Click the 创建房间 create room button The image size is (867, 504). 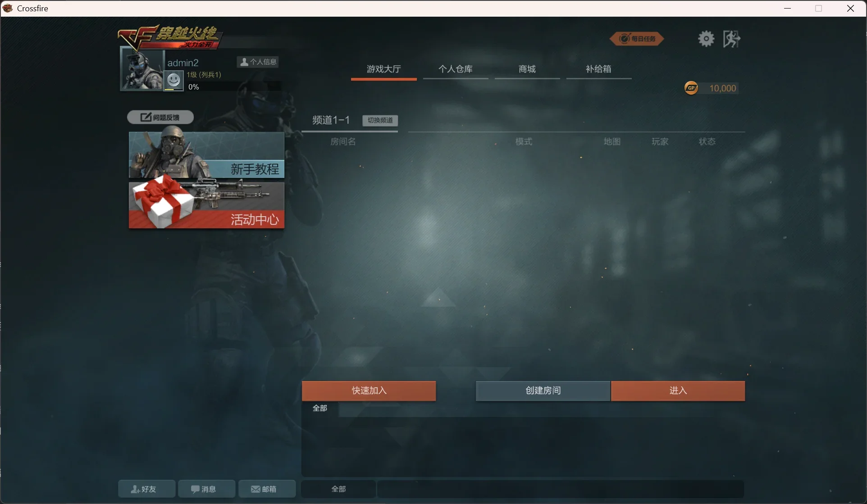[543, 390]
